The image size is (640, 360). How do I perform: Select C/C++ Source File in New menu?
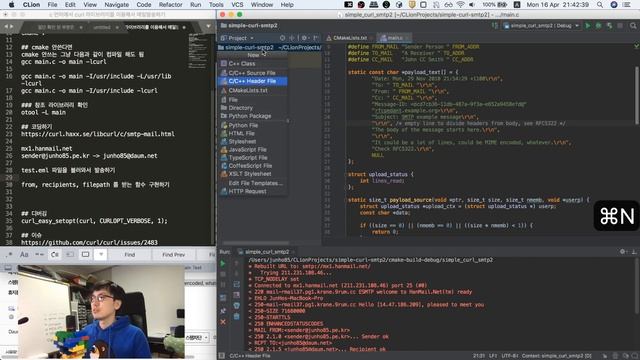coord(253,73)
